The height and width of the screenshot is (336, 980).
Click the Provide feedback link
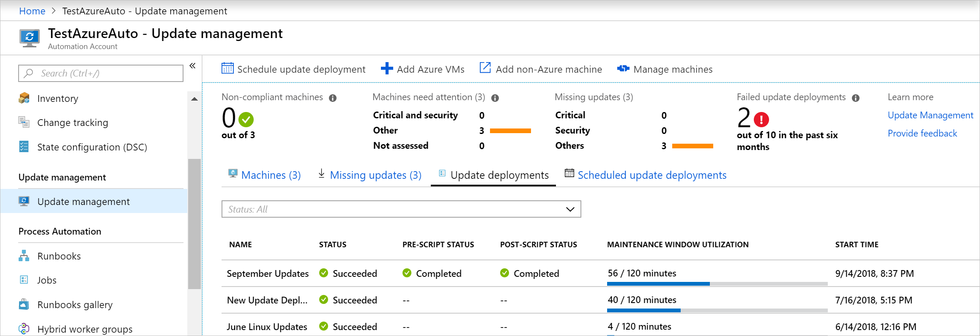point(922,134)
